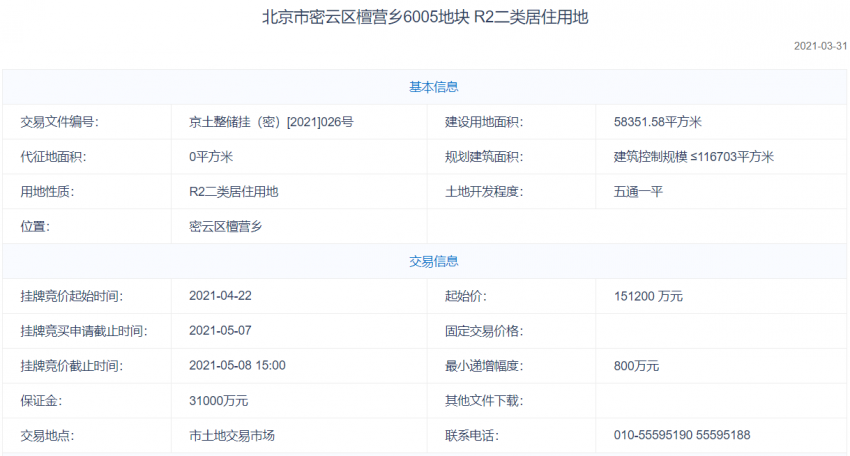Click the bidding end time 2021-05-08 15:00
Screen dimensions: 850x456
tap(237, 365)
